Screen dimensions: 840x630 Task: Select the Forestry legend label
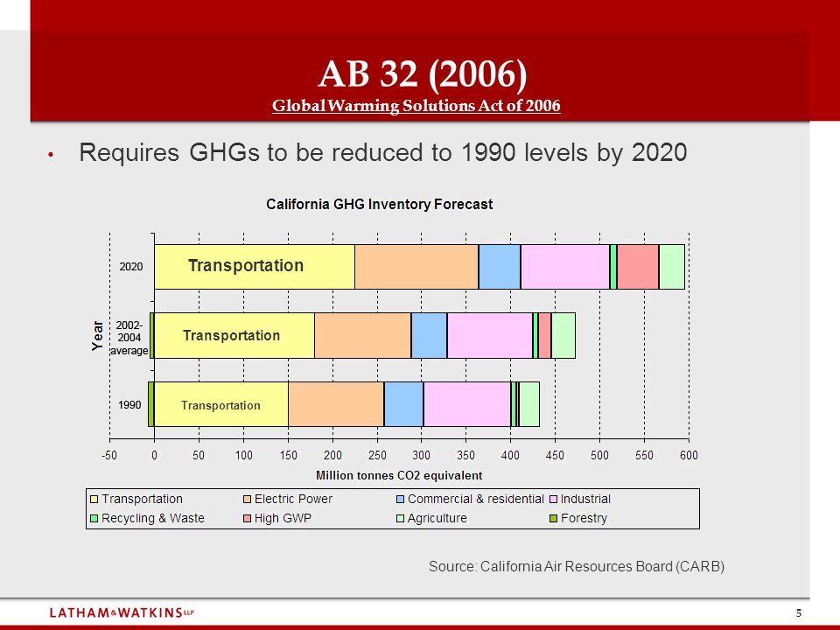pos(584,518)
